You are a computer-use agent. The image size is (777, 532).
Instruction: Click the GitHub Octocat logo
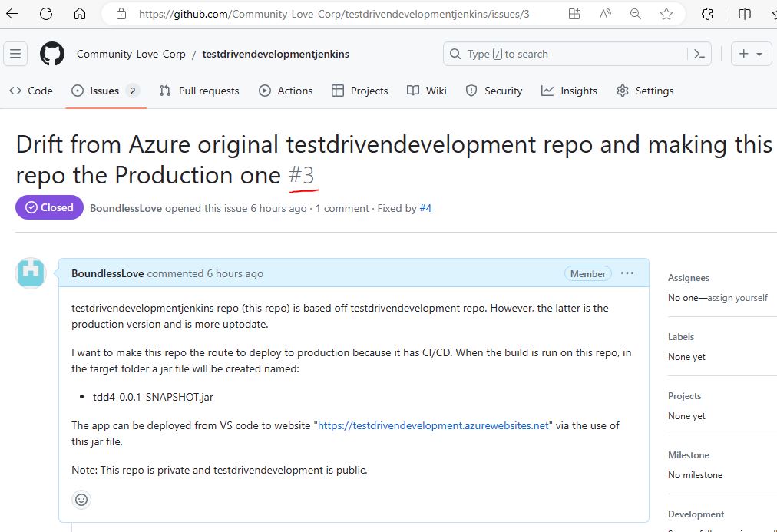pos(52,54)
